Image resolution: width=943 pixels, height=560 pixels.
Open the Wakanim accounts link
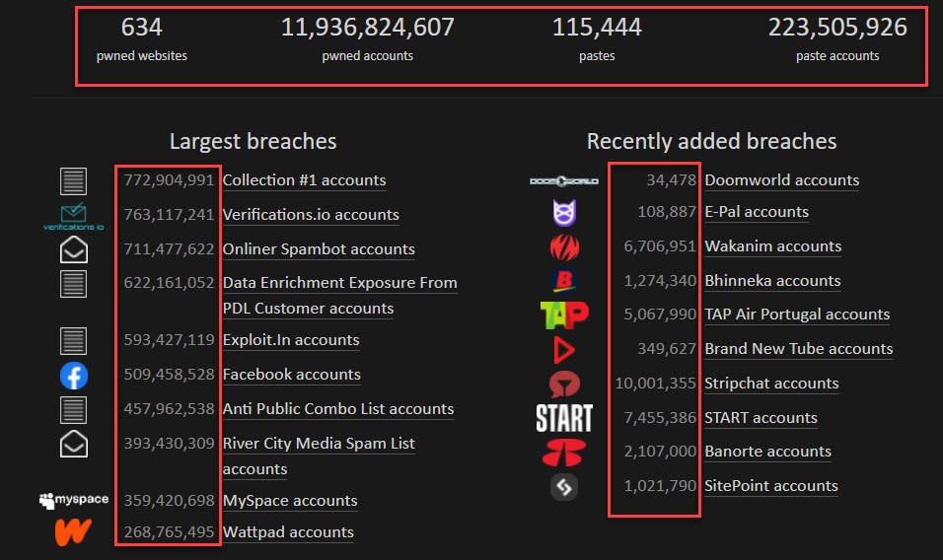[772, 246]
